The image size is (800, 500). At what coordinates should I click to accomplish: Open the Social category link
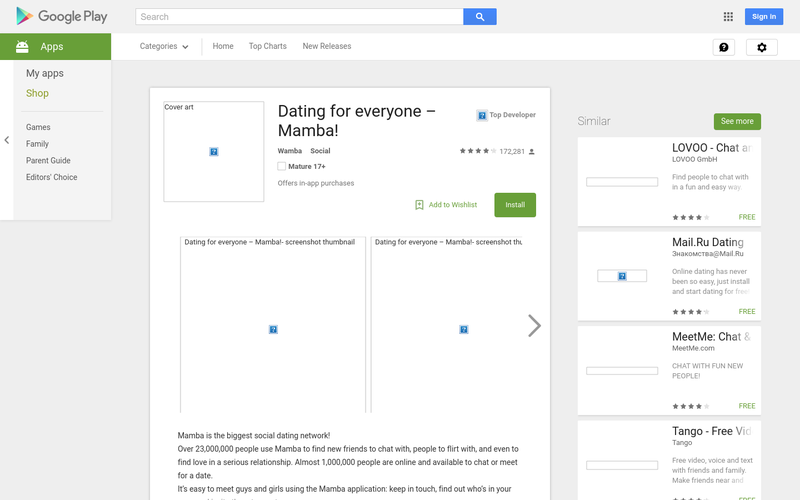pos(320,151)
